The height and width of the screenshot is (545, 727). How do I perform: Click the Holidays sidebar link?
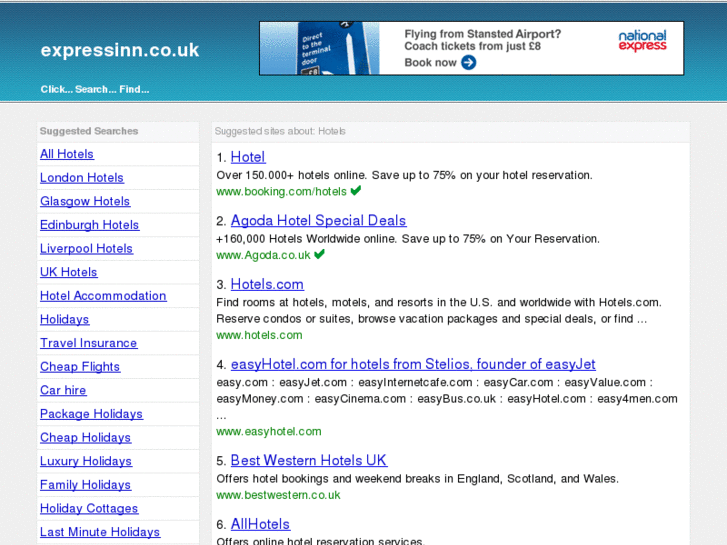click(64, 320)
